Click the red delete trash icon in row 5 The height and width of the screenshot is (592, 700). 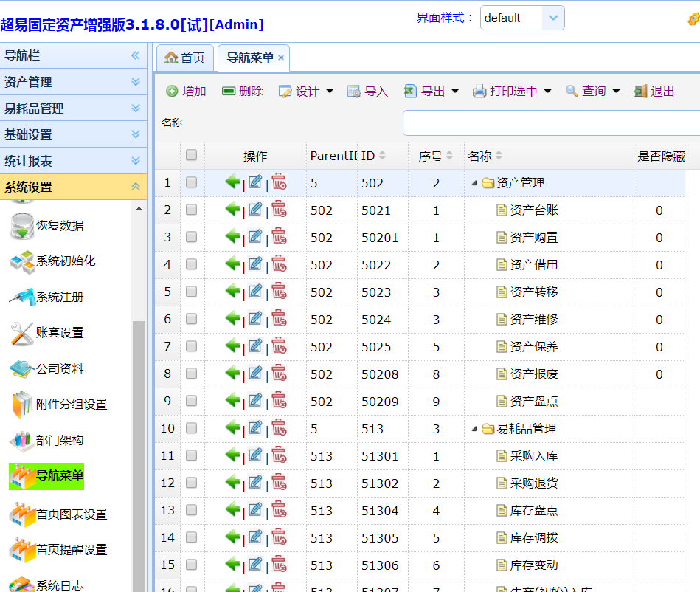point(279,292)
